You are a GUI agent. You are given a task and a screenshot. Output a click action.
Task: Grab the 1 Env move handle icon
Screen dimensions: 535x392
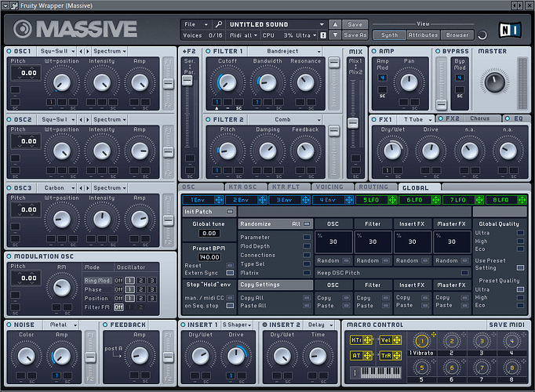coord(219,200)
